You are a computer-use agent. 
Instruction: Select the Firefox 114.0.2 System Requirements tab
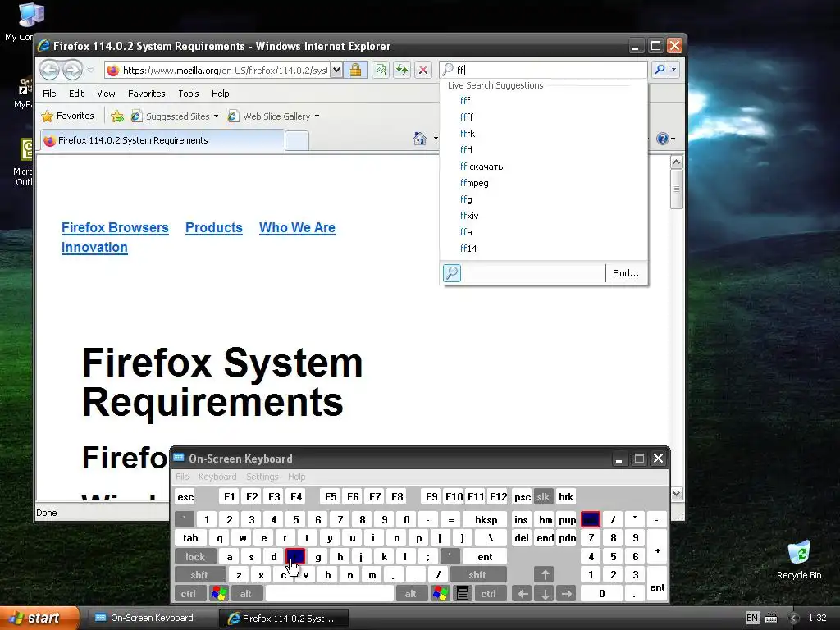coord(161,140)
